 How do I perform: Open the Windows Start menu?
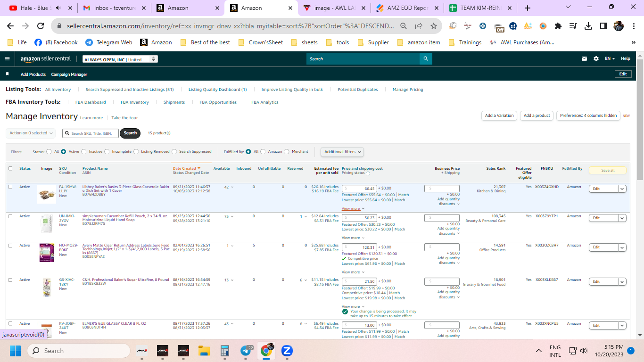point(15,351)
